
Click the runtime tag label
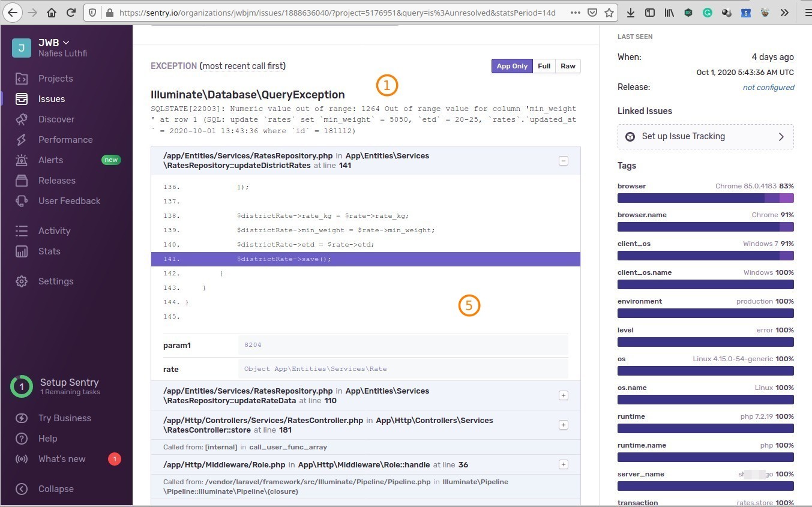point(631,416)
